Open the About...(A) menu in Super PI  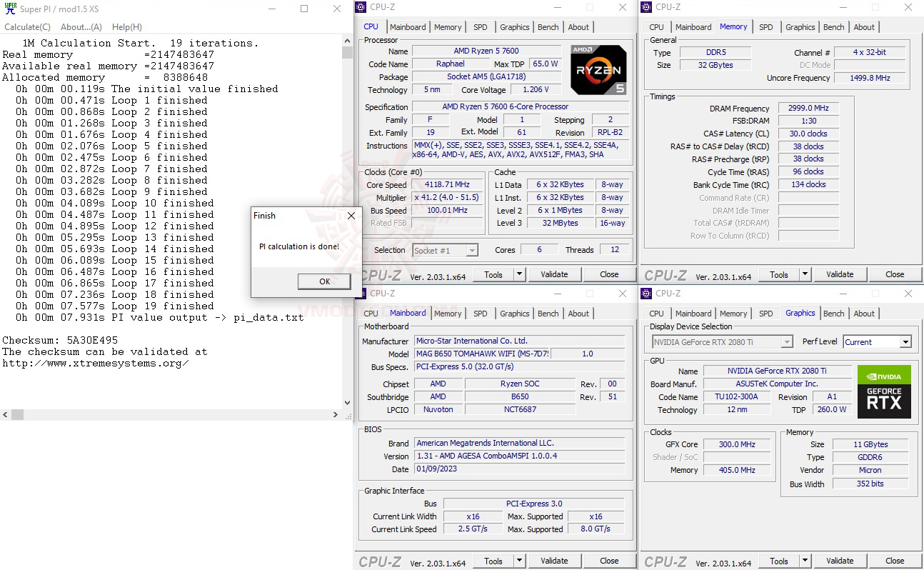tap(81, 27)
